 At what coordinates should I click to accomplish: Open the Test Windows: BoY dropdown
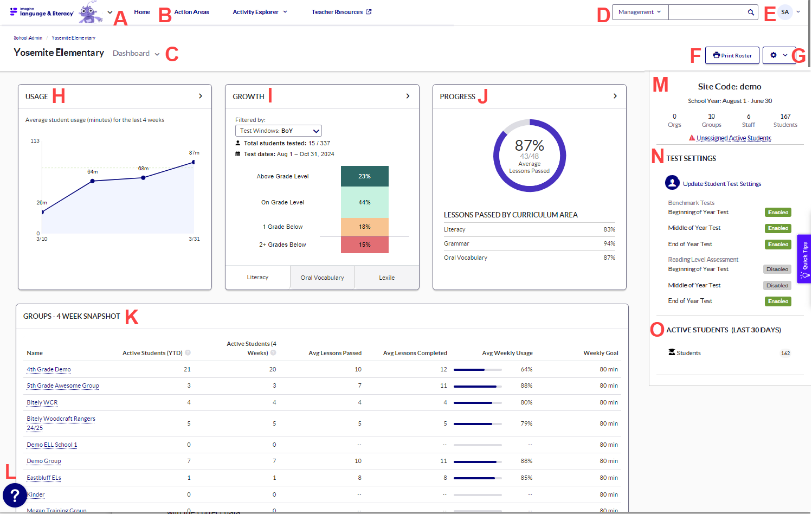[278, 130]
